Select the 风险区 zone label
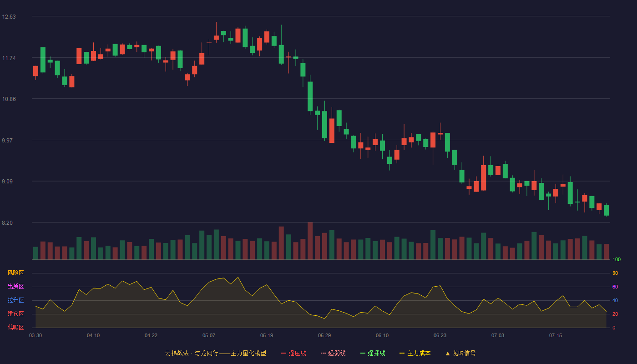Screen dimensions: 637x364 [x=15, y=273]
